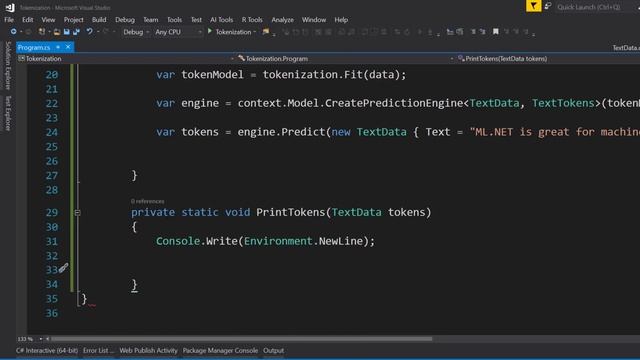Click the Undo arrow icon
This screenshot has height=360, width=640.
click(89, 31)
